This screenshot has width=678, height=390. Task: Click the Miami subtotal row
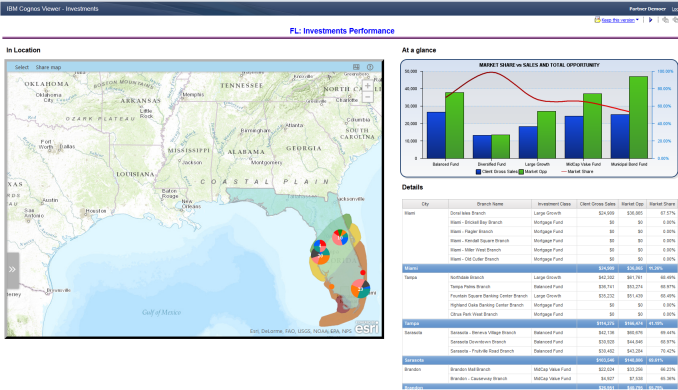(x=540, y=269)
